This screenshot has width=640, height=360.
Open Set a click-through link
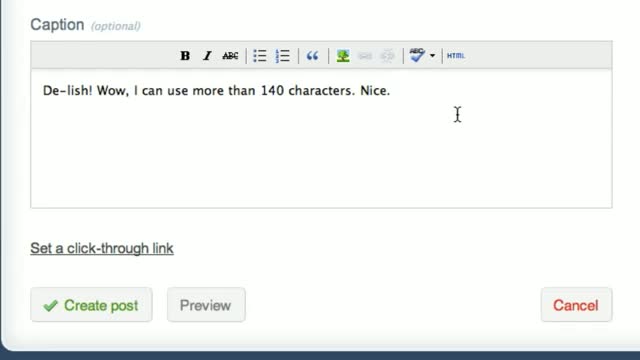pos(102,248)
